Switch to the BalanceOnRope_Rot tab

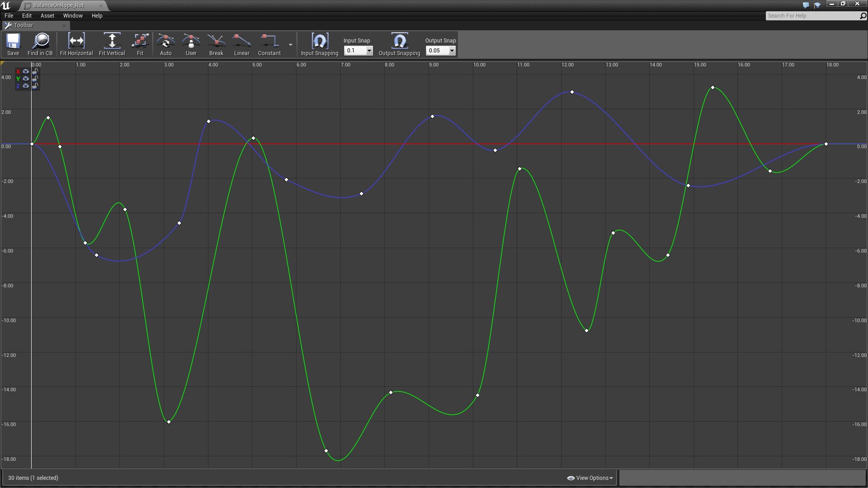(59, 5)
